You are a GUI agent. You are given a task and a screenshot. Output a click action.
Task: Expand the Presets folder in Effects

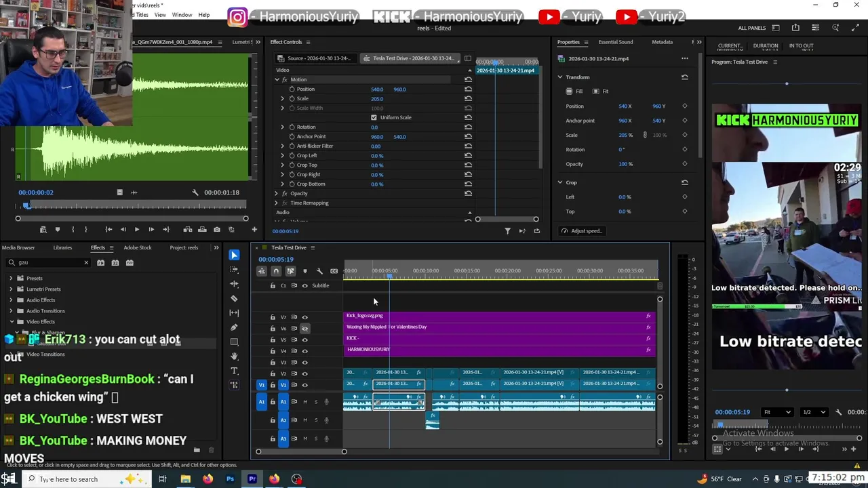point(11,279)
